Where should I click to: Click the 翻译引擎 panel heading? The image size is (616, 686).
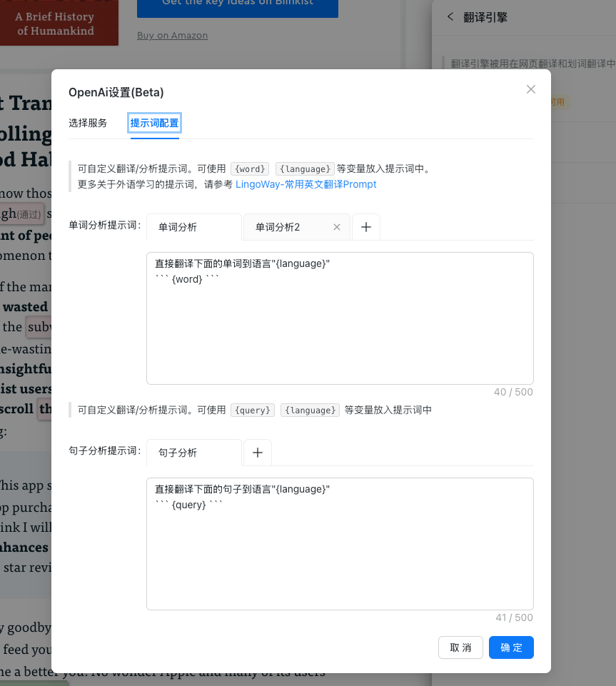(x=485, y=17)
